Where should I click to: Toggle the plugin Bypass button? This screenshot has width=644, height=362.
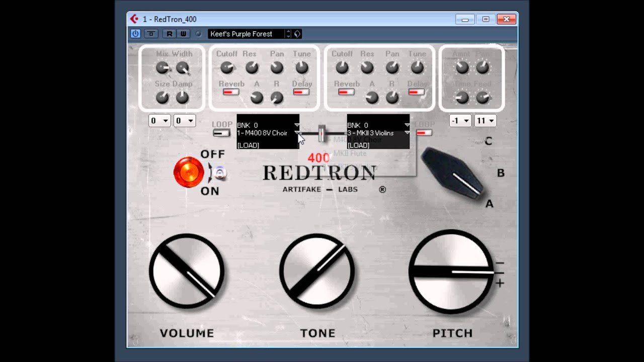click(x=150, y=34)
